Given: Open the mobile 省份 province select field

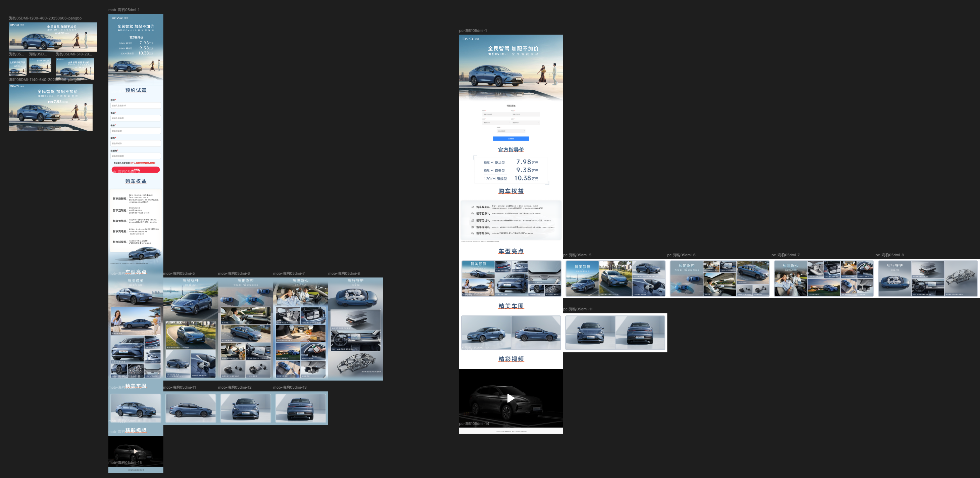Looking at the screenshot, I should pyautogui.click(x=136, y=131).
